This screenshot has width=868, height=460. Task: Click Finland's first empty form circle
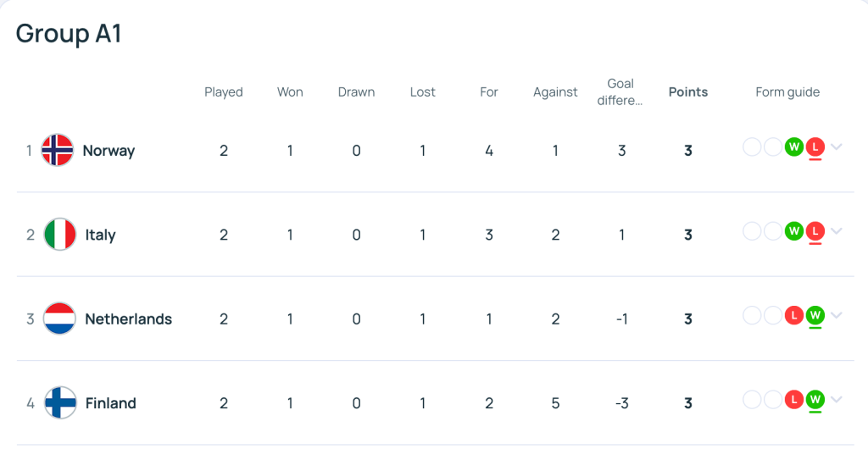pos(752,400)
